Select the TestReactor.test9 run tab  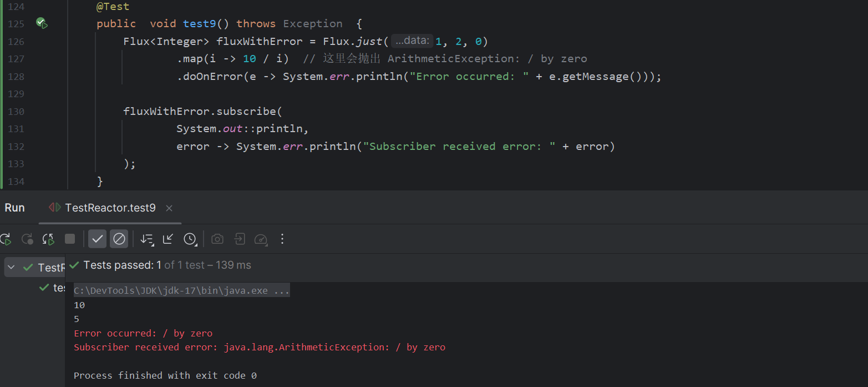click(x=110, y=208)
